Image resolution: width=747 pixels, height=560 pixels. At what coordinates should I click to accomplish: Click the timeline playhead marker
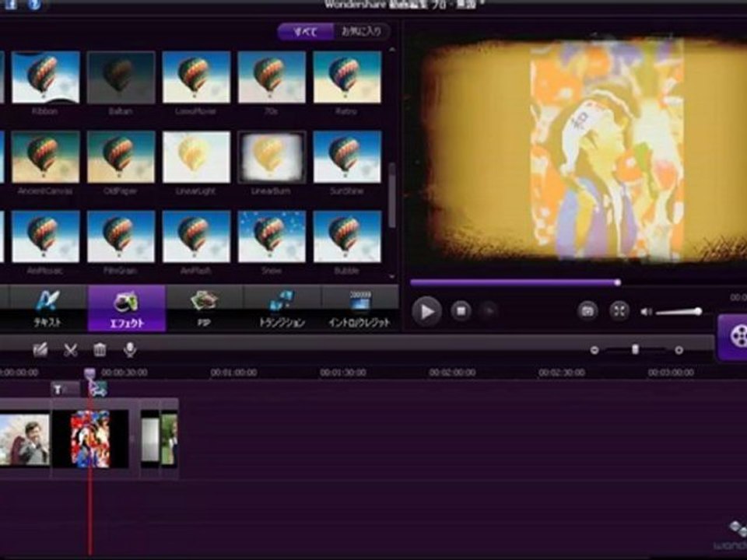(89, 373)
